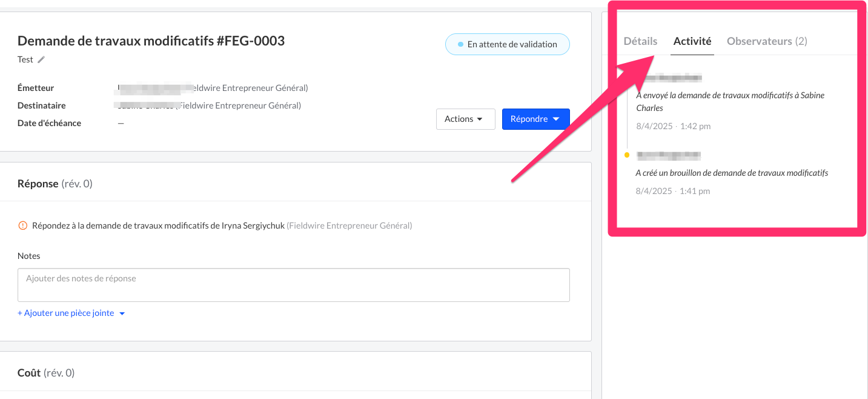Open the Observateurs (2) tab
Screen dimensions: 868x399
click(767, 41)
